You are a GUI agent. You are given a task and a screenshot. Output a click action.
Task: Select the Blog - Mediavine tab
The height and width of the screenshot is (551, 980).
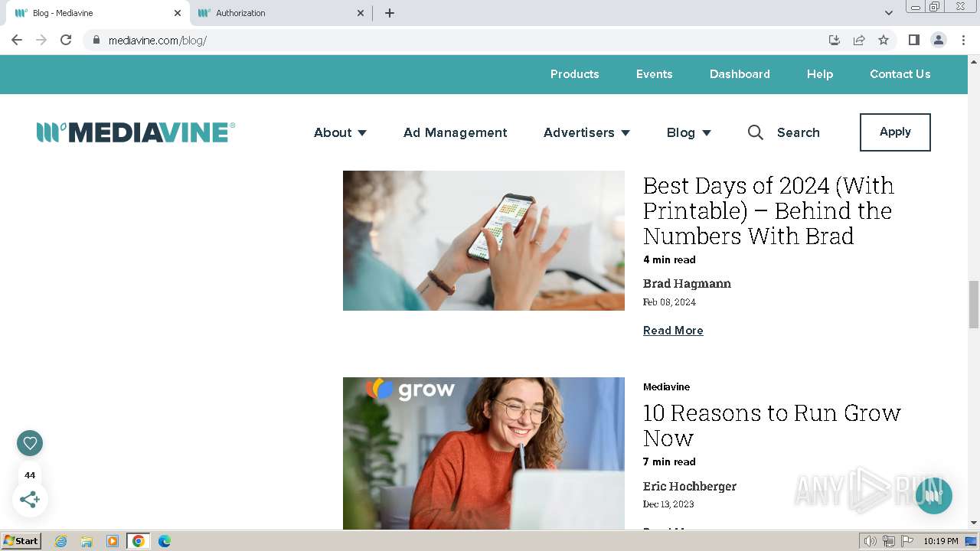coord(98,13)
